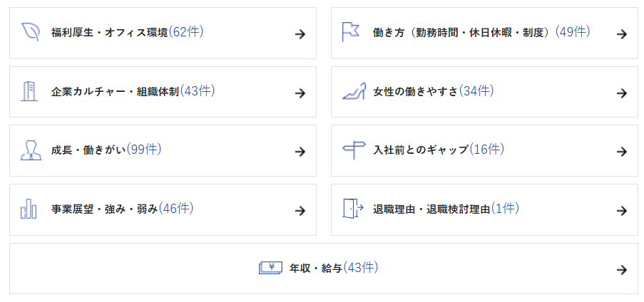Click the high heel icon for 女性の働きやすさ
644x302 pixels.
(354, 91)
